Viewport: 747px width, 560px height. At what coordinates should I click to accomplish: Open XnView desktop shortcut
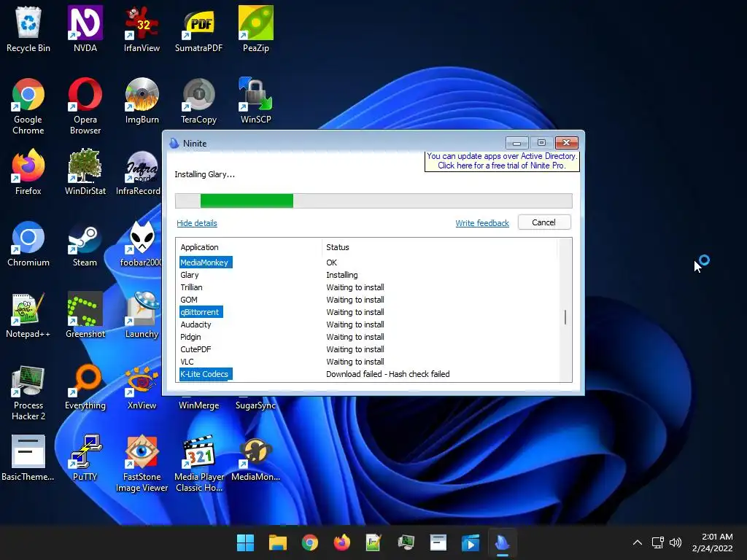coord(142,386)
